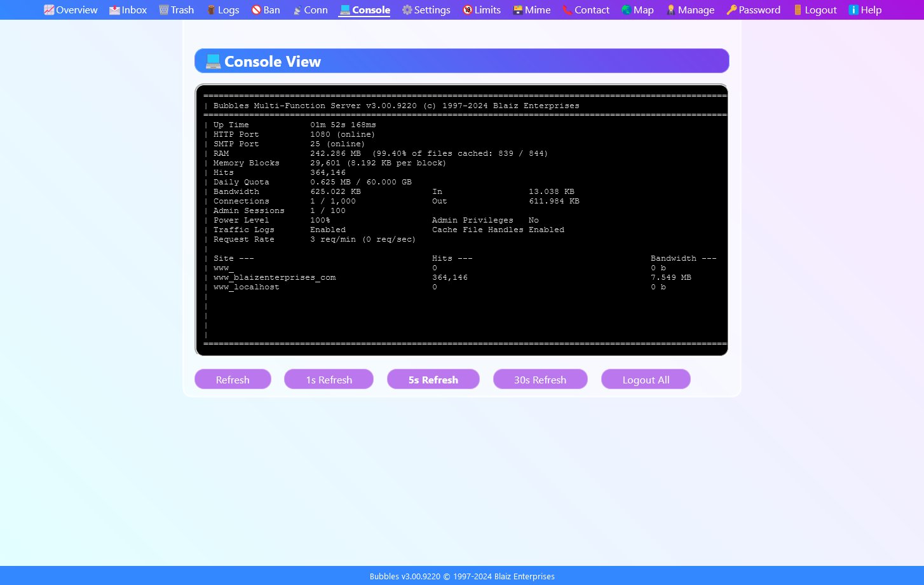Choose the 30s Refresh button
Viewport: 924px width, 585px height.
click(x=540, y=380)
